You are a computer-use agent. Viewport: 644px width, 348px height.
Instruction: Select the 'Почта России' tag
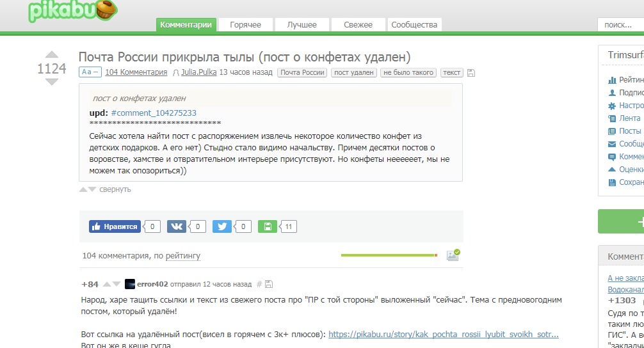[302, 73]
